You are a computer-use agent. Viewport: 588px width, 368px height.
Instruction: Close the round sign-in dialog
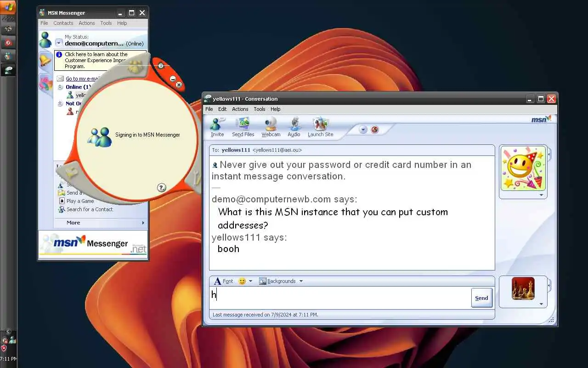click(179, 85)
